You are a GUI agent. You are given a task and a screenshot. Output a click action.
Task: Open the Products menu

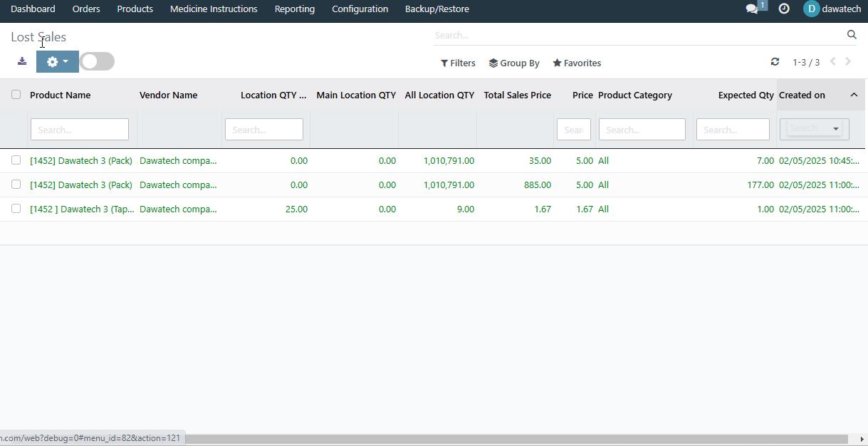point(135,9)
